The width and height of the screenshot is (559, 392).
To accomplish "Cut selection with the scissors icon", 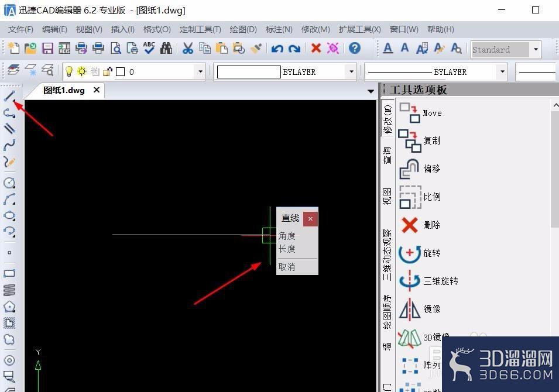I will [x=187, y=48].
